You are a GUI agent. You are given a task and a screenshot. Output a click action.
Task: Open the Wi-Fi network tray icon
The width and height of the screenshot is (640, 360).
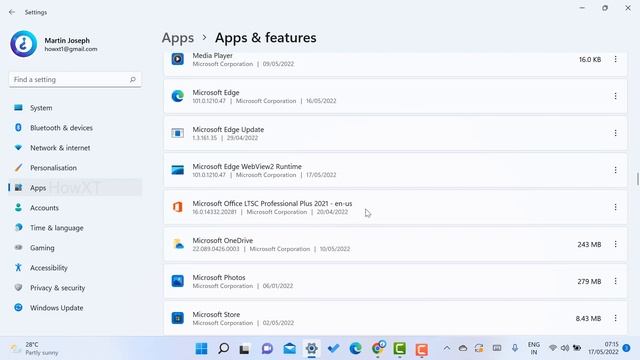[x=553, y=348]
